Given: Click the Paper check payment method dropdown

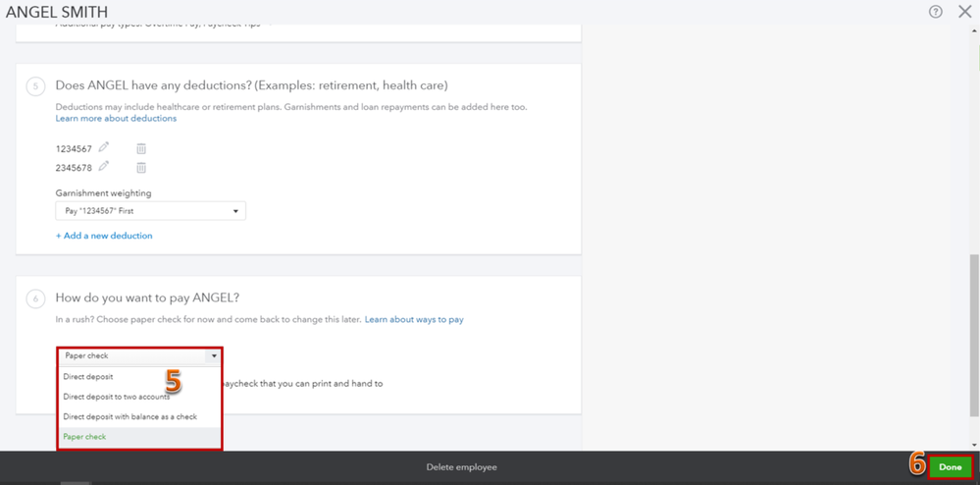Looking at the screenshot, I should point(139,355).
